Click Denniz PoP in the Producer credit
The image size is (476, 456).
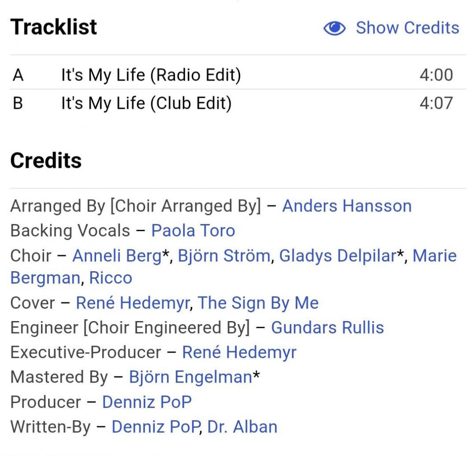click(147, 402)
